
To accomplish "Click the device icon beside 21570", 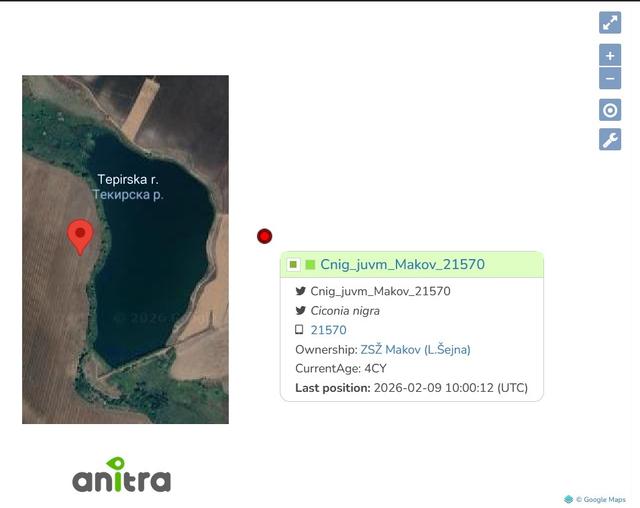I will point(299,329).
